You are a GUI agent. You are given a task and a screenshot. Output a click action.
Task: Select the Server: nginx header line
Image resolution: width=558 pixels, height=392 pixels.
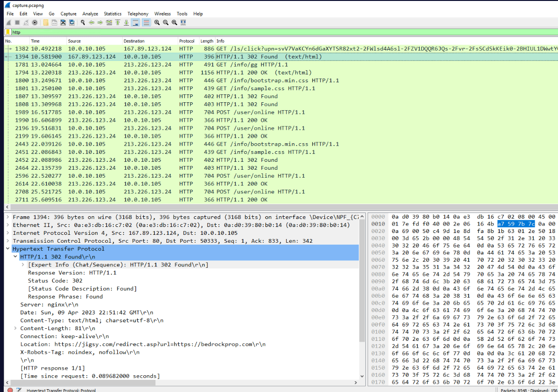49,305
